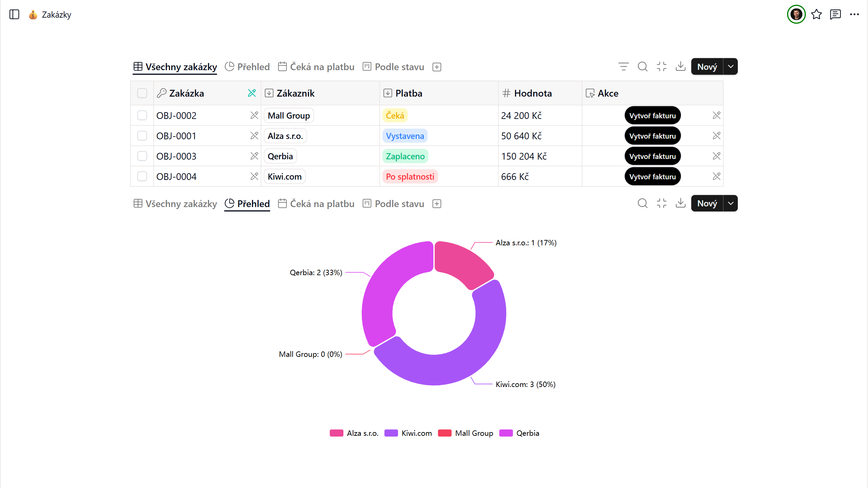Add a new view to top tab bar
Viewport: 868px width, 488px height.
pyautogui.click(x=437, y=67)
